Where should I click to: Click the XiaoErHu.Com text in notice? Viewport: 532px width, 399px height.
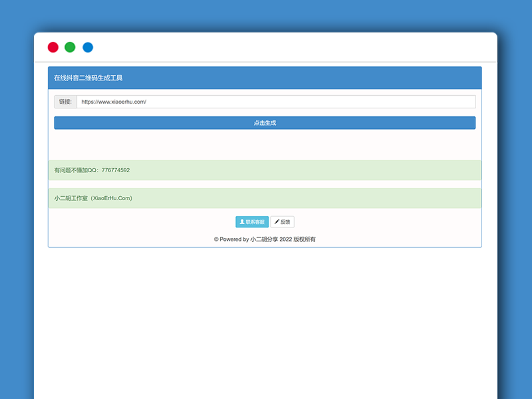(x=112, y=198)
